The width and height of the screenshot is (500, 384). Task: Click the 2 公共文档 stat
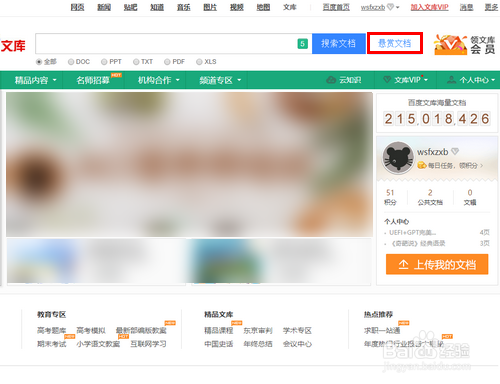(x=430, y=197)
